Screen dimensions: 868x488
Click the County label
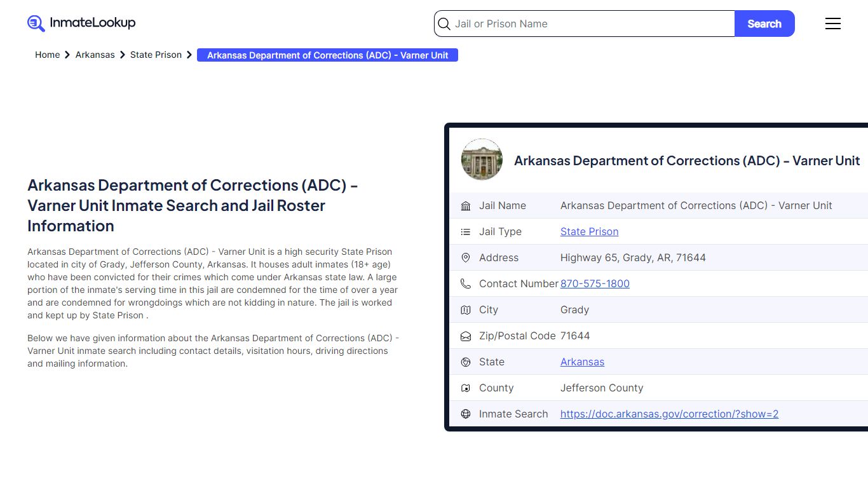click(x=496, y=388)
